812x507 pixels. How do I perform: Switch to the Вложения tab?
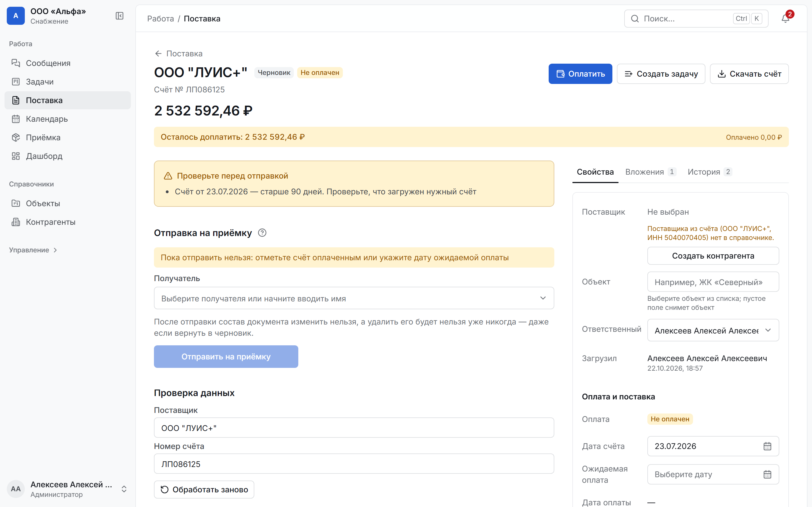pos(651,172)
